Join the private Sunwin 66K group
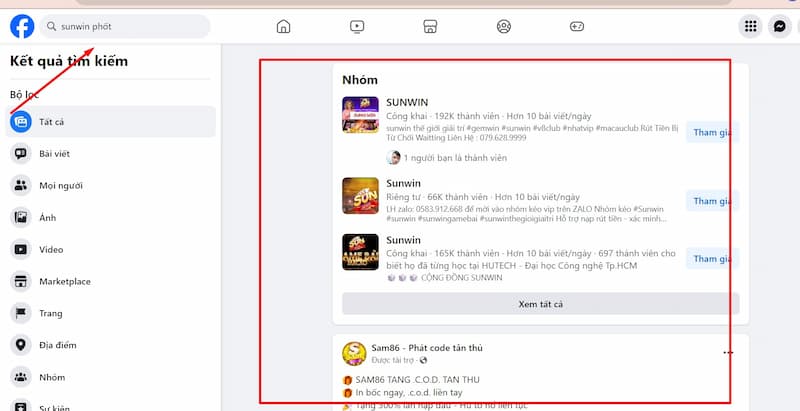Viewport: 800px width, 411px height. (712, 201)
